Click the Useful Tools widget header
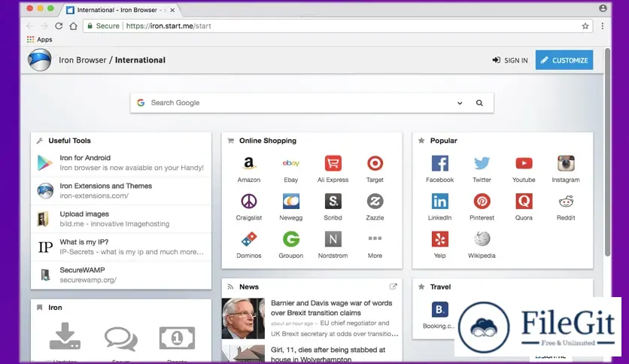The width and height of the screenshot is (629, 364). 69,141
